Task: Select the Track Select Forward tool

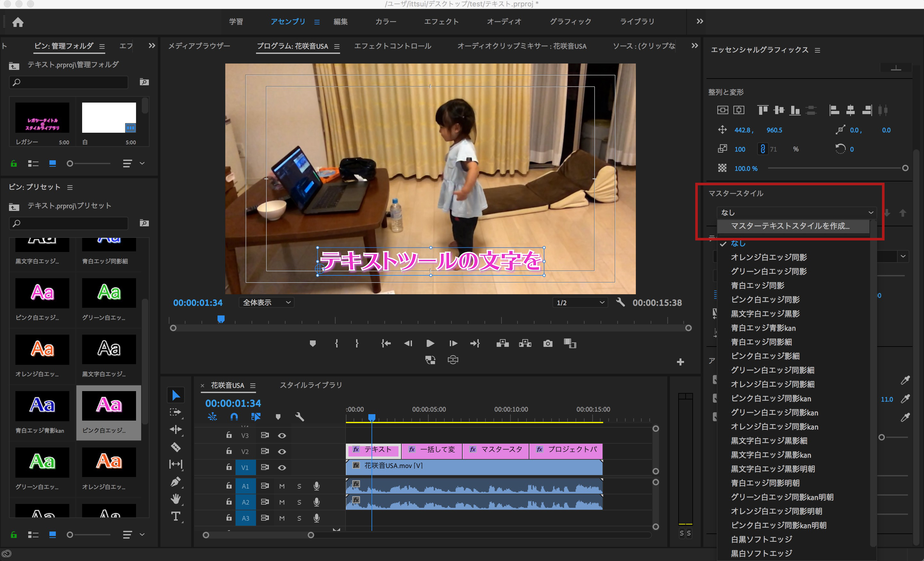Action: (x=175, y=412)
